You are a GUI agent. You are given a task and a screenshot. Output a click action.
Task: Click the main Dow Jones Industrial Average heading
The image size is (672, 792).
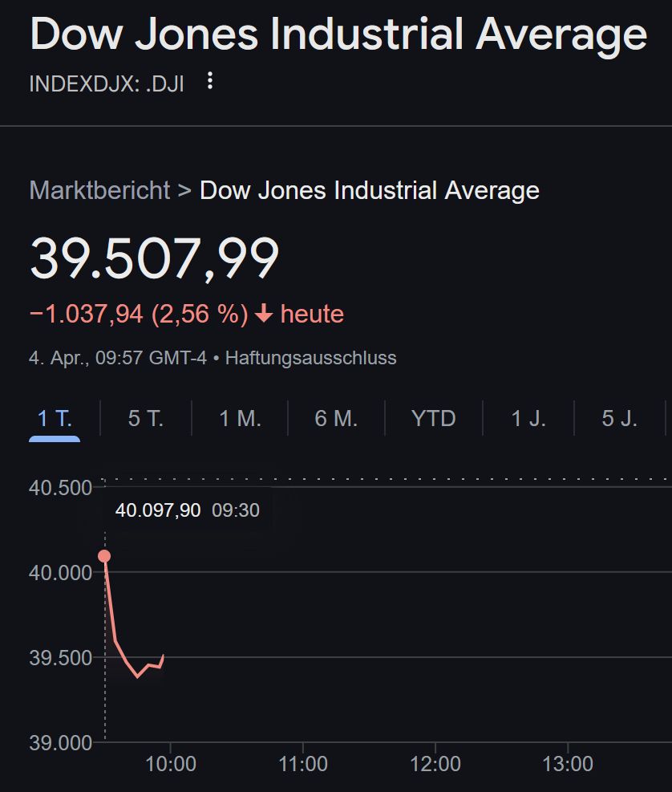tap(338, 35)
